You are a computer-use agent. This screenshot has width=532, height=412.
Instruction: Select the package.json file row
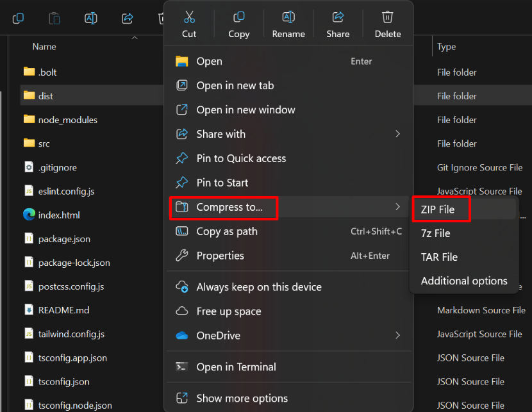[64, 239]
